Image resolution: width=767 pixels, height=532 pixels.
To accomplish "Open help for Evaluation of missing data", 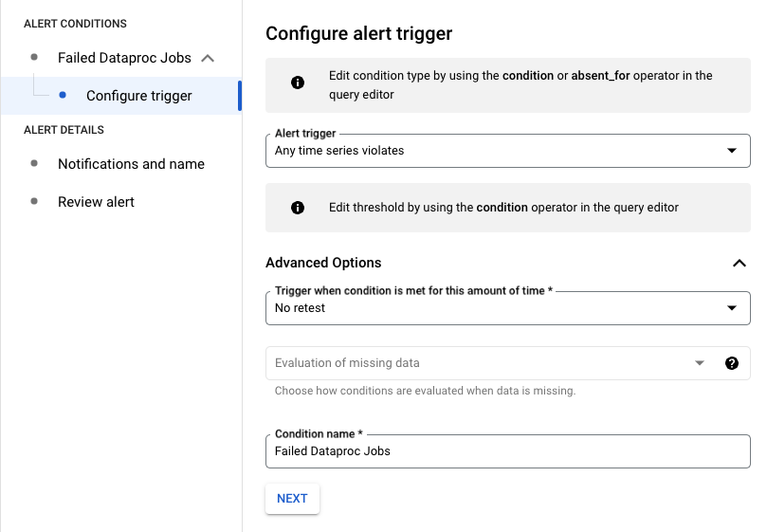I will click(731, 363).
